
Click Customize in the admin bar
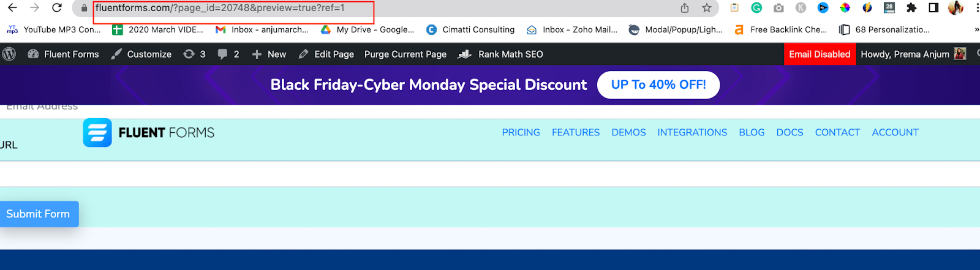click(x=141, y=54)
